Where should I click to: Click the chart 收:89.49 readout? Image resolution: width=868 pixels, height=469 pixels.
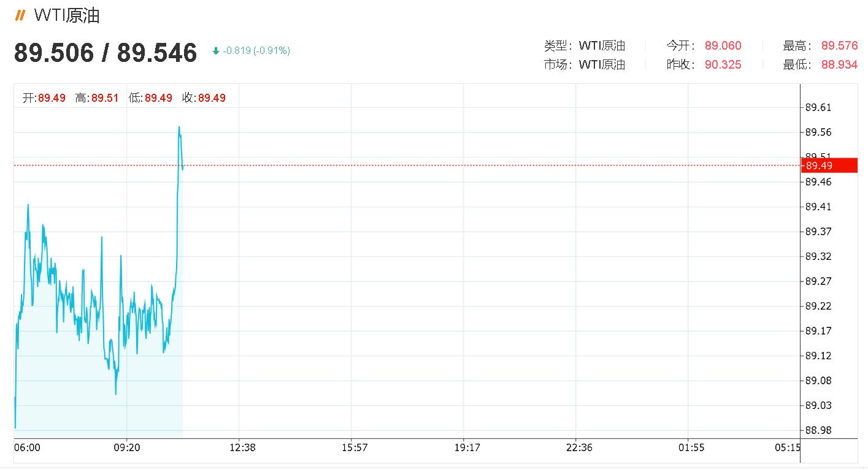204,98
